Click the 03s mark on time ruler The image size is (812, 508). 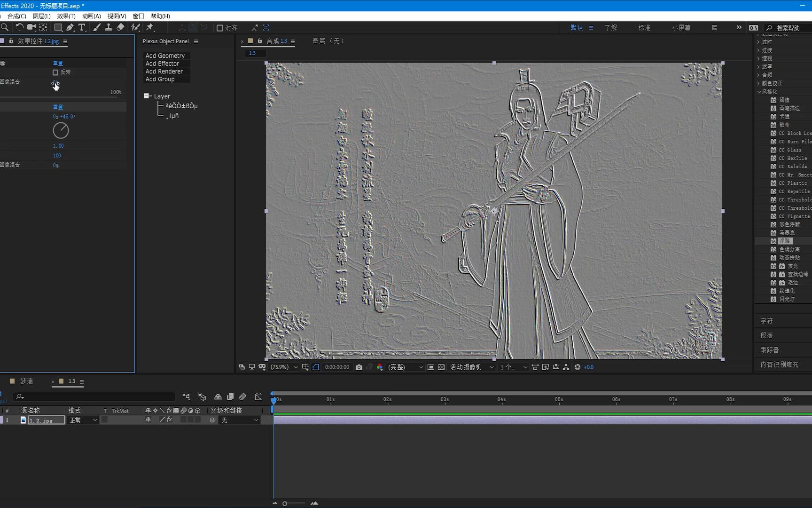(445, 399)
